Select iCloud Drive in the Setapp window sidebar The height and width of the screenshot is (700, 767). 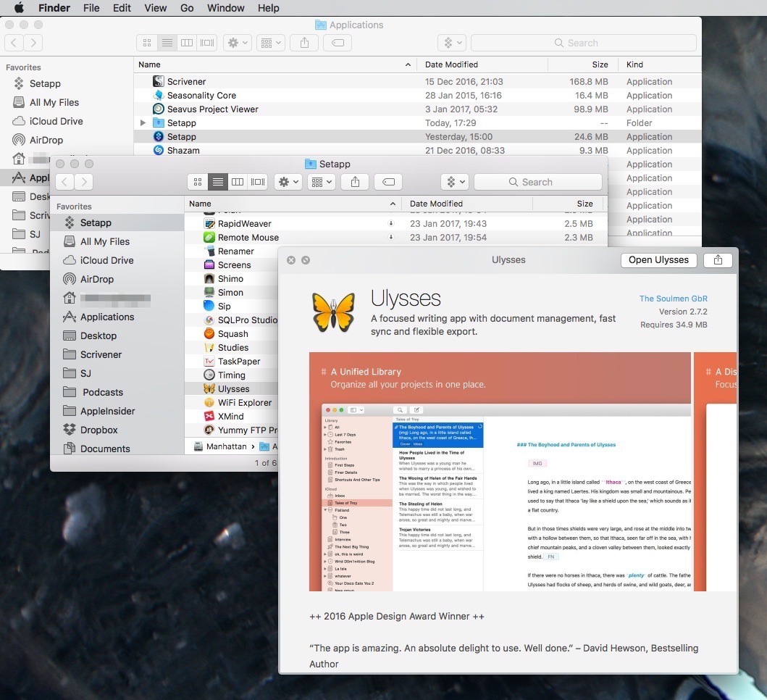click(x=117, y=260)
